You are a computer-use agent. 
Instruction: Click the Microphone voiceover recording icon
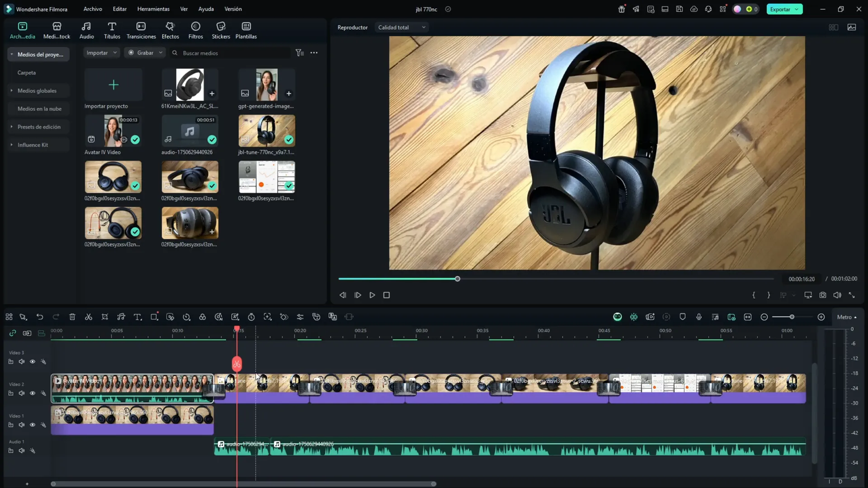(x=699, y=317)
